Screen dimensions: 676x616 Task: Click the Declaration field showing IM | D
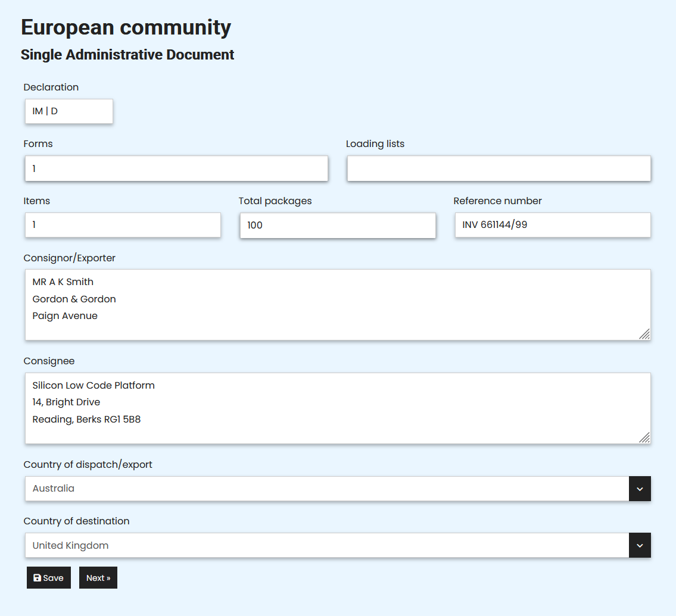point(68,111)
